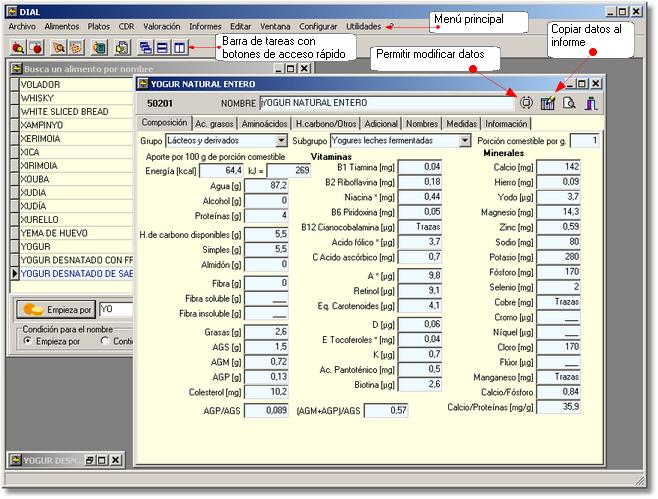
Task: Switch to the H.carbono/Otros tab
Action: [x=326, y=124]
